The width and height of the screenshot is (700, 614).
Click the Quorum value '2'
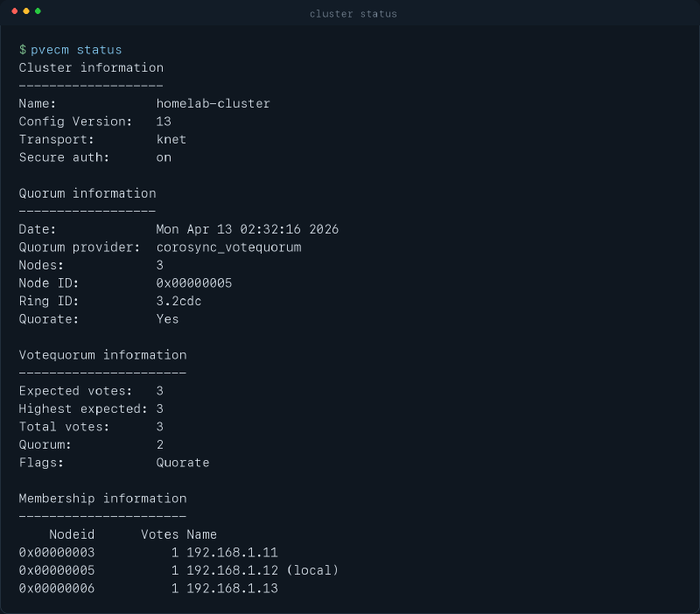point(160,444)
